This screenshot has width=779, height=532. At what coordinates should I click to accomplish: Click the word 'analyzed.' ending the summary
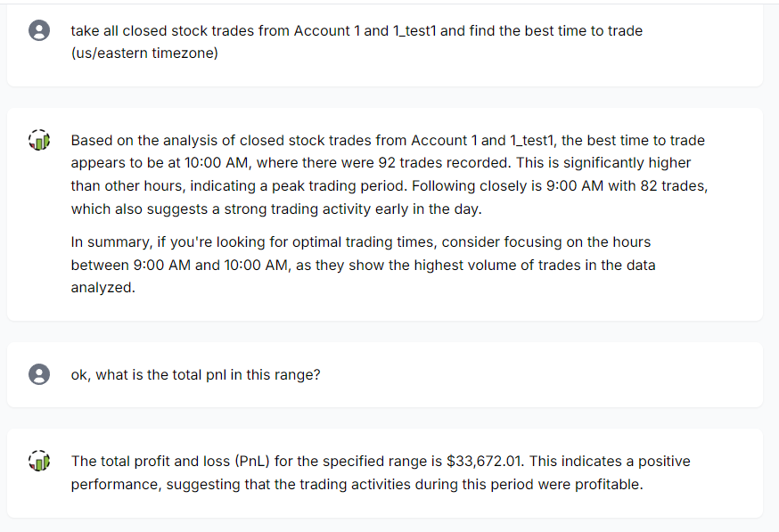(x=103, y=288)
